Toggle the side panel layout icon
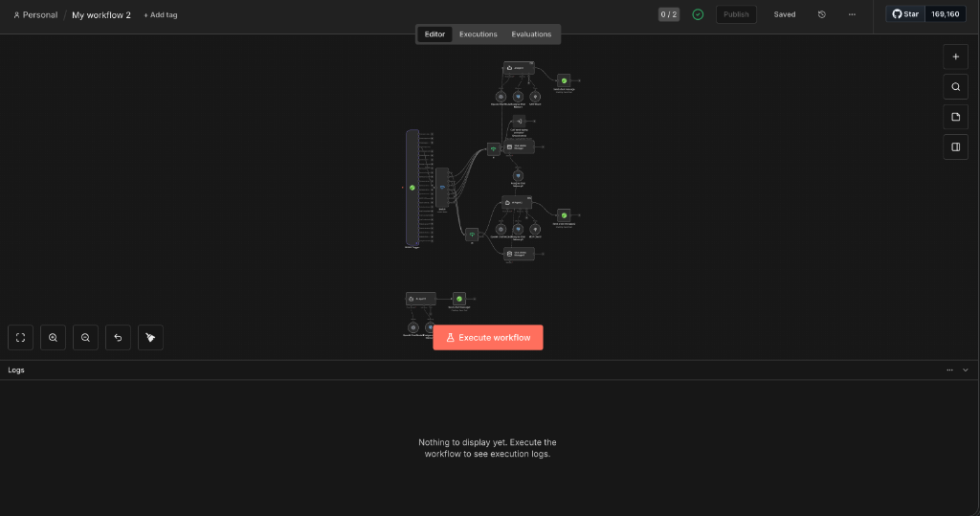The height and width of the screenshot is (516, 980). 956,147
